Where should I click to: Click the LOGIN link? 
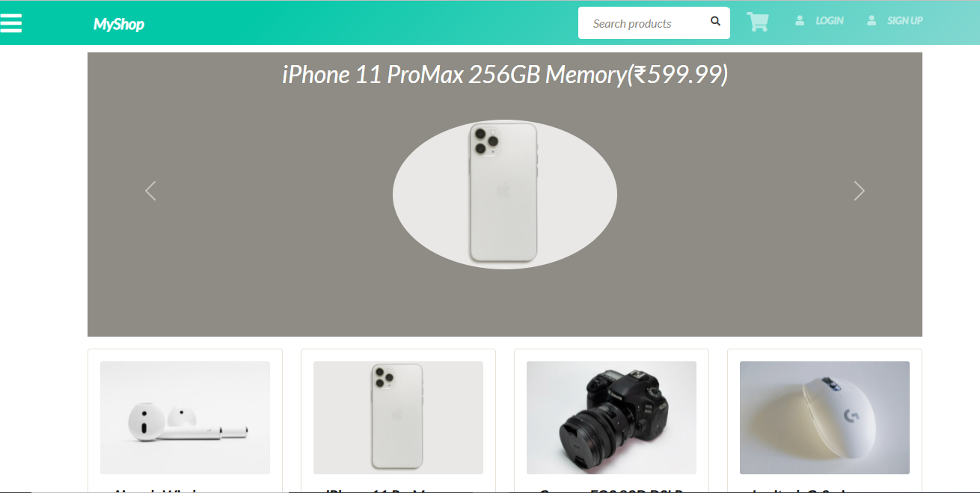(829, 21)
